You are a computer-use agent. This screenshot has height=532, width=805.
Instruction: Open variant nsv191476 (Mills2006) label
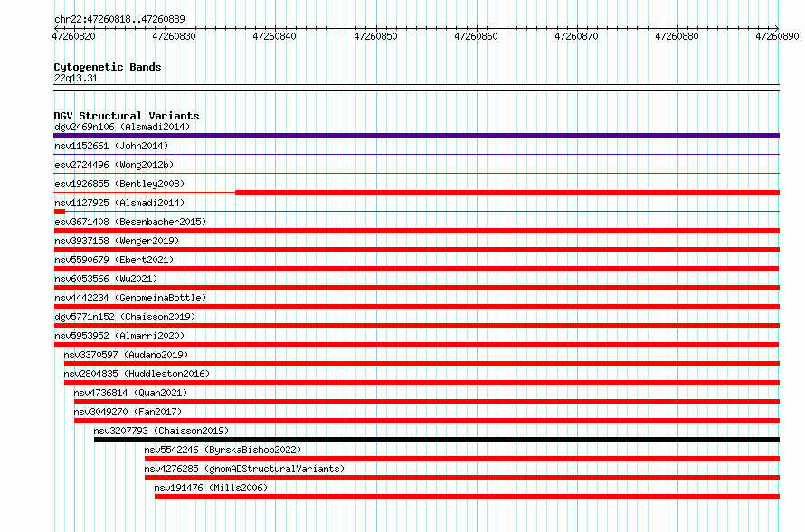(x=211, y=488)
